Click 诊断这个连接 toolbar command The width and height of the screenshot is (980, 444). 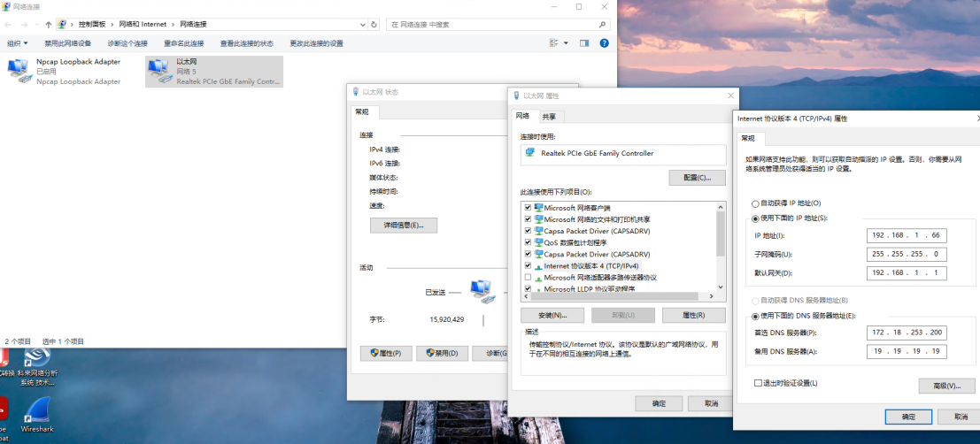pos(127,43)
